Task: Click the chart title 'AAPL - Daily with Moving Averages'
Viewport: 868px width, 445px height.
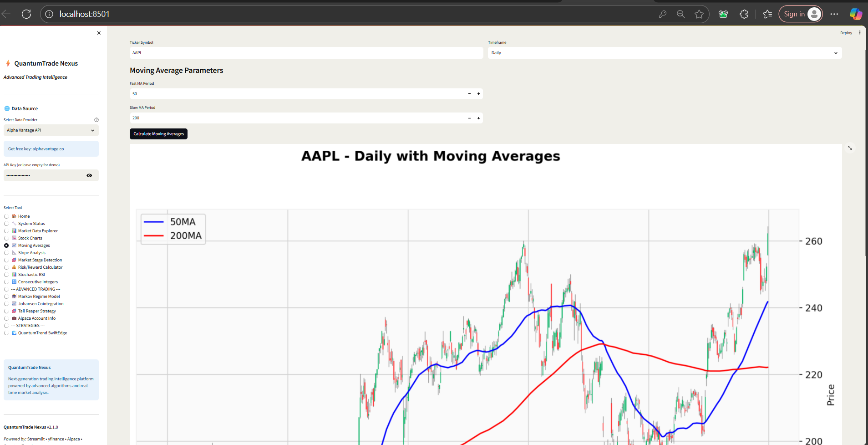Action: [x=431, y=156]
